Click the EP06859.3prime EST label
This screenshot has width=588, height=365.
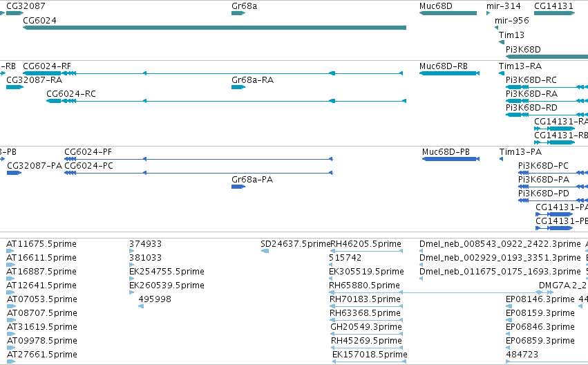click(x=540, y=341)
